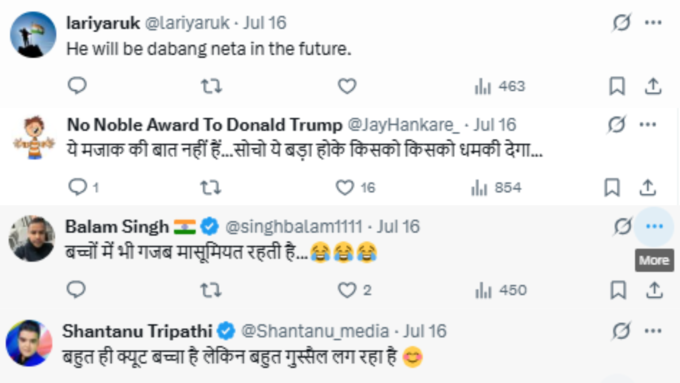Share Balam Singh's tweet
This screenshot has width=680, height=383.
654,290
